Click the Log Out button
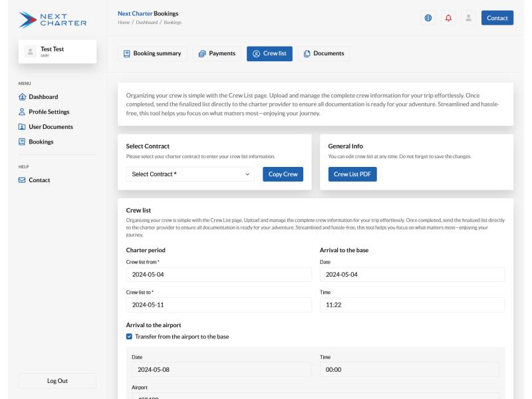 tap(57, 380)
